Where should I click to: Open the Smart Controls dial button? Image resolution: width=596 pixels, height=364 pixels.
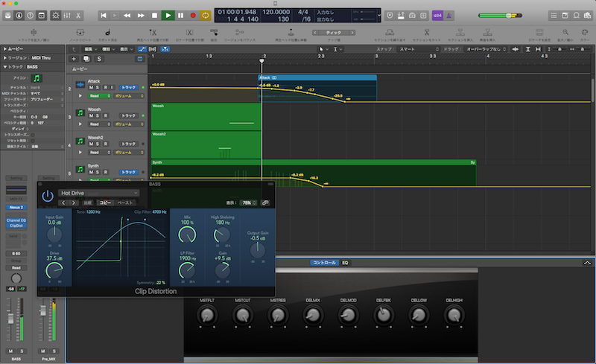(56, 16)
